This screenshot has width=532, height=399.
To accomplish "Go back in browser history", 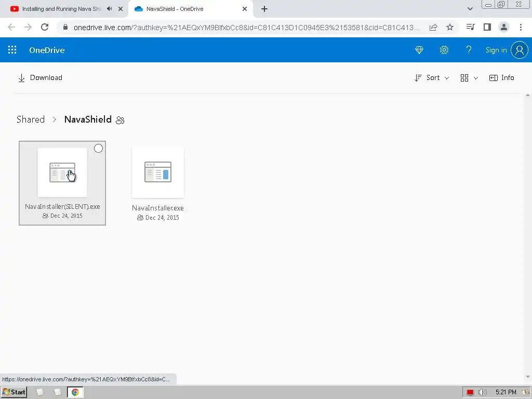I will 11,27.
